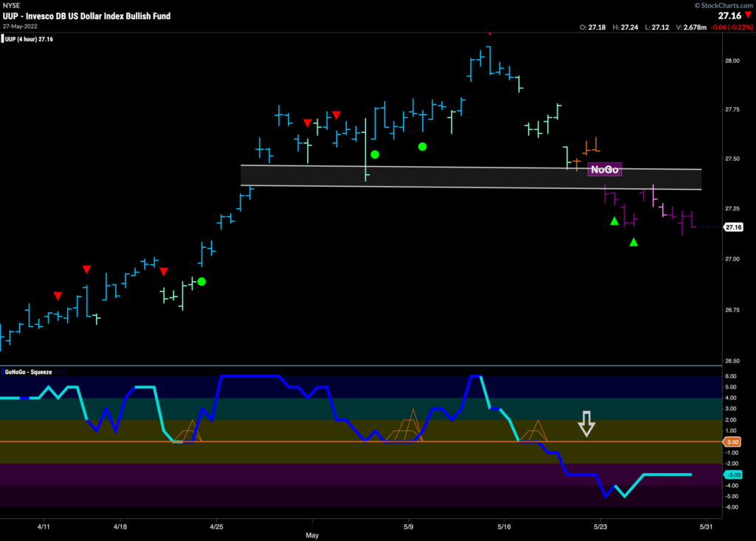This screenshot has width=756, height=541.
Task: Click the H: 27.24 high value
Action: point(625,27)
